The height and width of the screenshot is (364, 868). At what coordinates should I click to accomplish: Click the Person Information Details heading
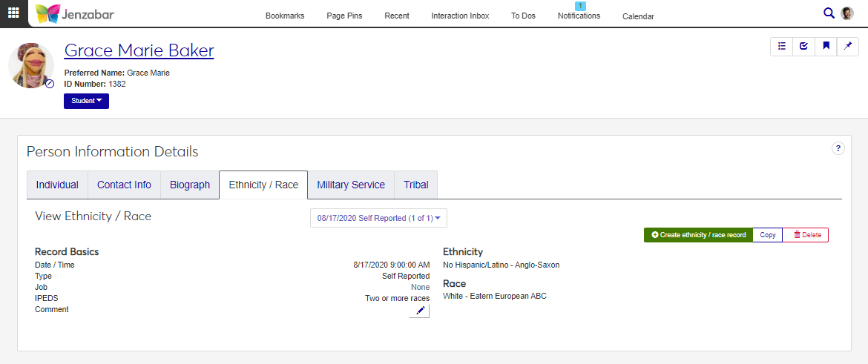point(112,151)
